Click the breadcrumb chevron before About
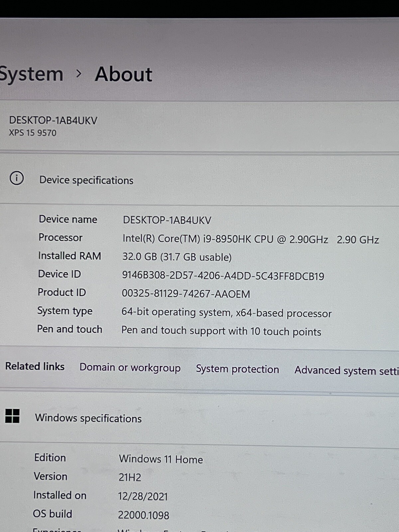399x532 pixels. (78, 73)
